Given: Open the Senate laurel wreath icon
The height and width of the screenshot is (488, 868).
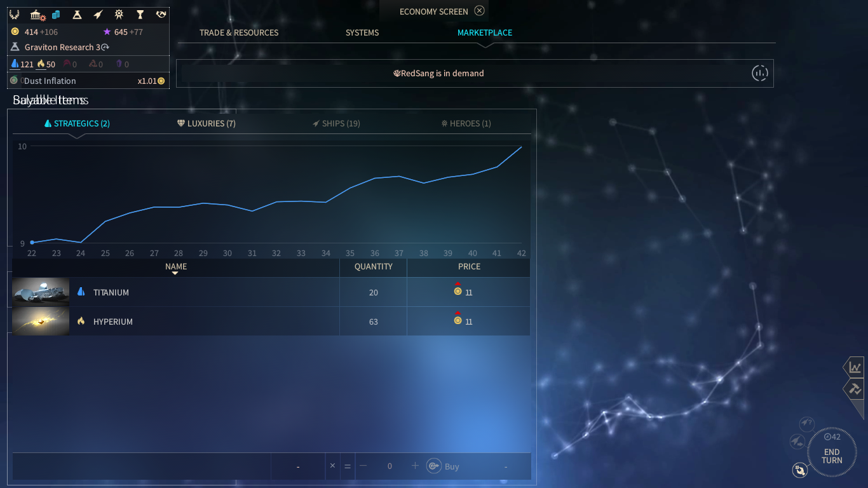Looking at the screenshot, I should [15, 14].
